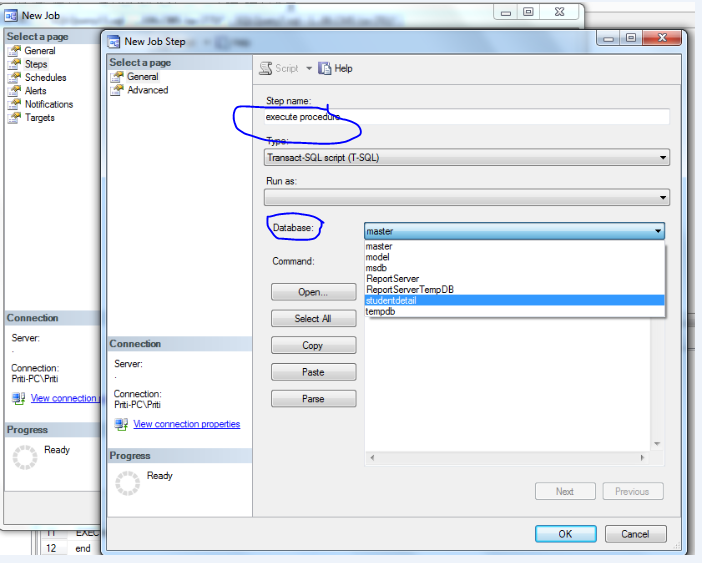Open Notifications page in New Job window
Viewport: 702px width, 563px height.
pos(49,104)
